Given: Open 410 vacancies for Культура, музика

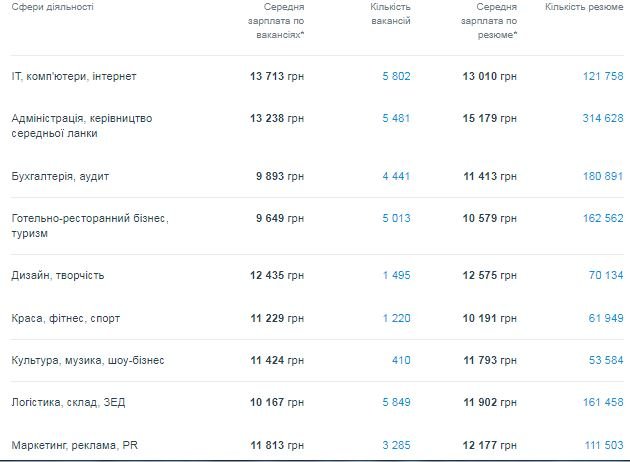Looking at the screenshot, I should pyautogui.click(x=402, y=360).
